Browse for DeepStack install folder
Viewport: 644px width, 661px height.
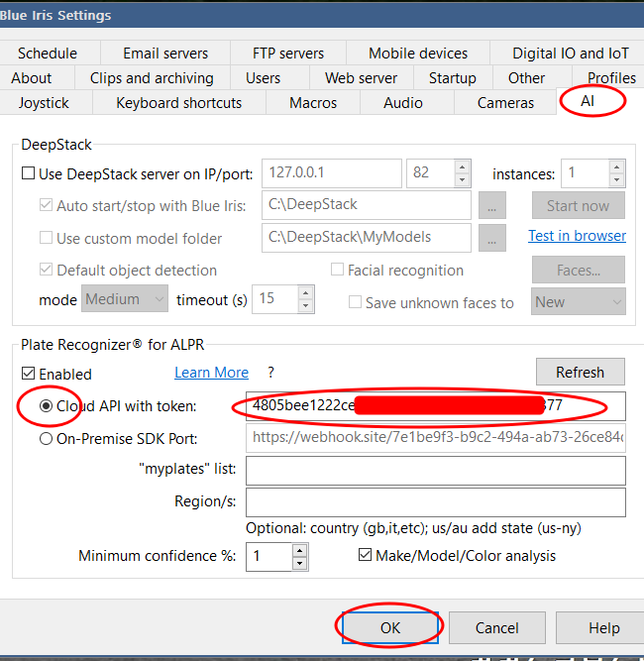pyautogui.click(x=491, y=205)
